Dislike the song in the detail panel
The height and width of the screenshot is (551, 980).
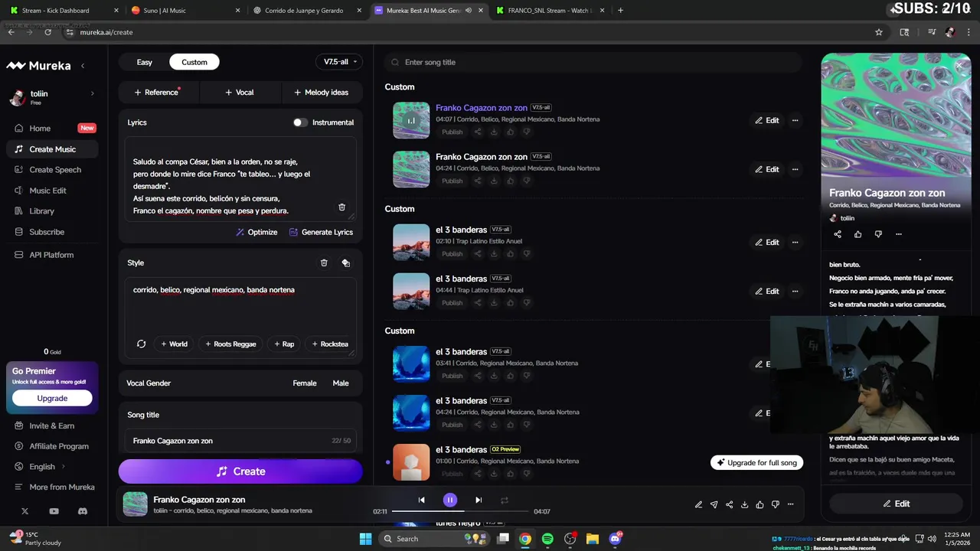point(878,234)
